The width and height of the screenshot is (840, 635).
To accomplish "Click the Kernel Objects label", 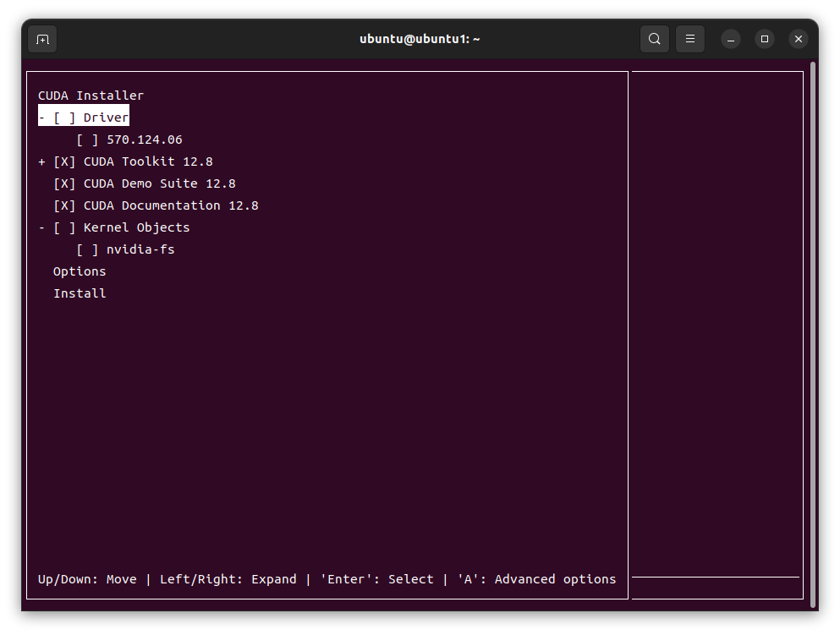I will tap(136, 227).
